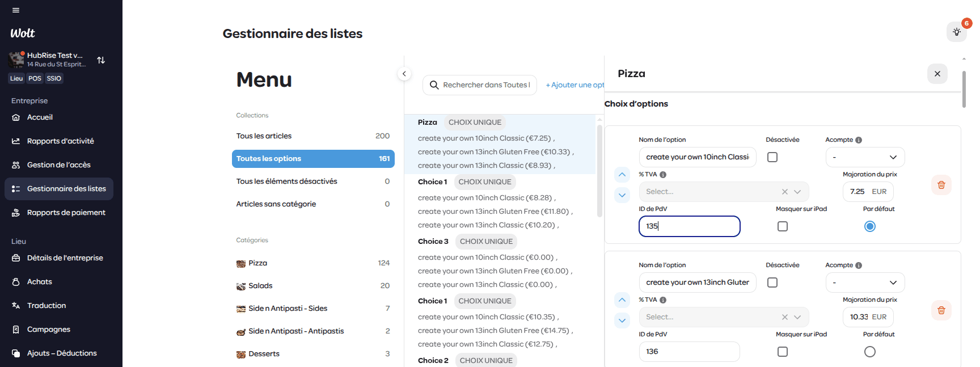Click the lightbulb notifications icon
The height and width of the screenshot is (367, 980).
coord(956,32)
